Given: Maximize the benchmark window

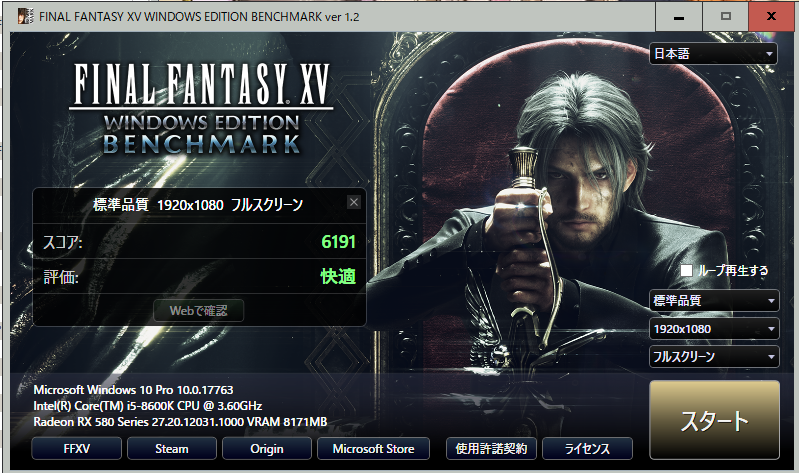Looking at the screenshot, I should pos(726,16).
